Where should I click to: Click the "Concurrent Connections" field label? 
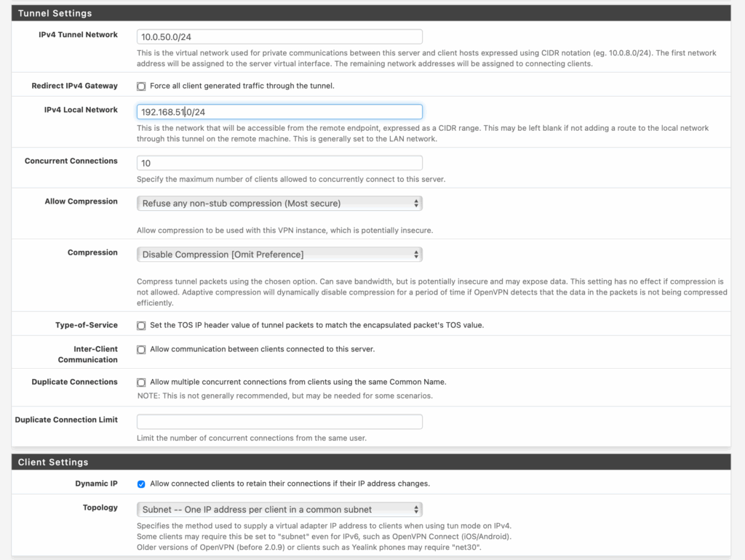click(71, 161)
